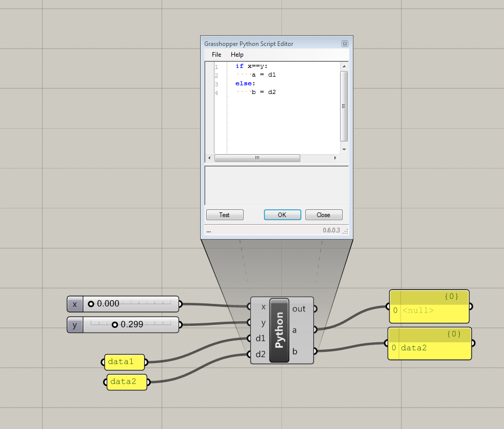Click the x slider handle at 0.000
The image size is (504, 429).
click(91, 304)
